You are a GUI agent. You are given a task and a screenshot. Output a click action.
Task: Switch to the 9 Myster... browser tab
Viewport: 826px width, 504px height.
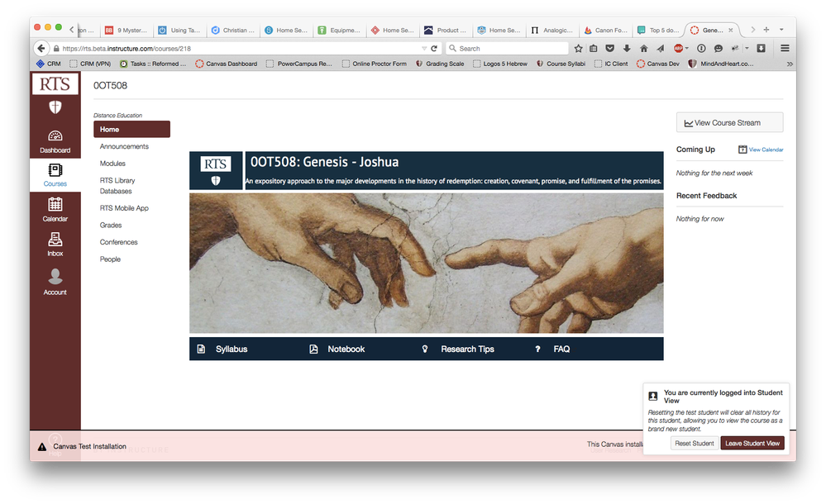point(127,30)
